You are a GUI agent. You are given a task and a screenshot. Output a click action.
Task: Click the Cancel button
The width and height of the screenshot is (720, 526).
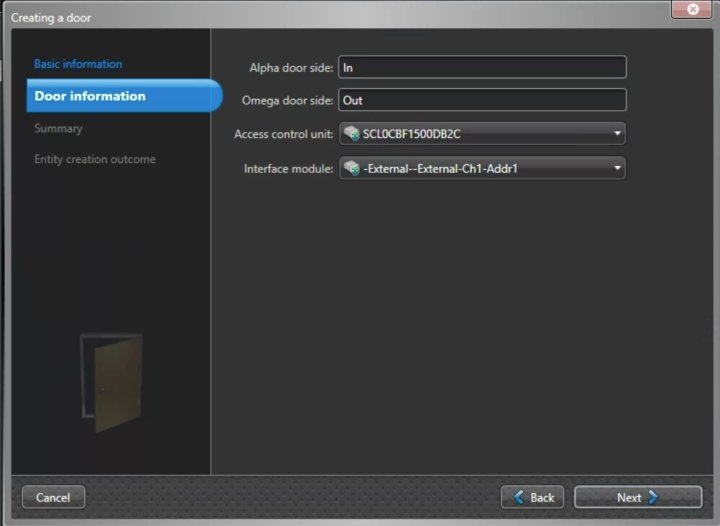click(53, 497)
